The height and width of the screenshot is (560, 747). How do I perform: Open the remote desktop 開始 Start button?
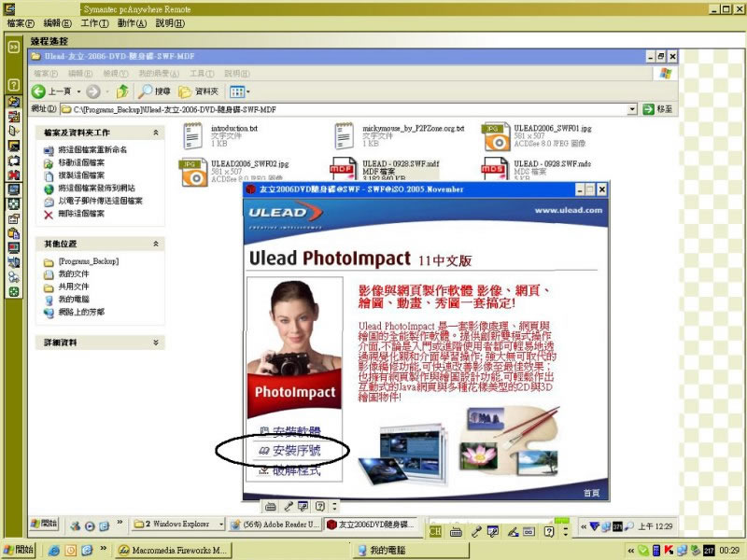pos(44,524)
